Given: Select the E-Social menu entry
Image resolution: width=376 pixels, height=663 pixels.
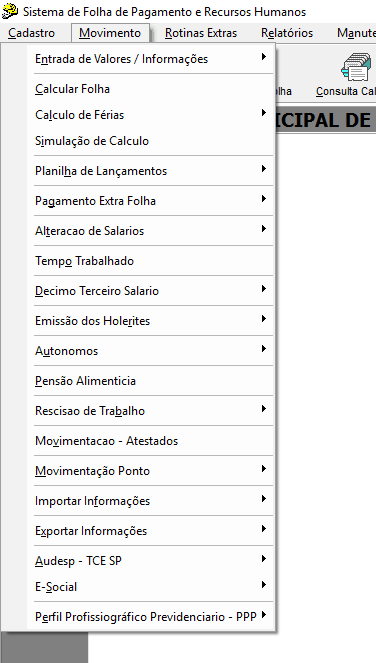Looking at the screenshot, I should point(151,587).
